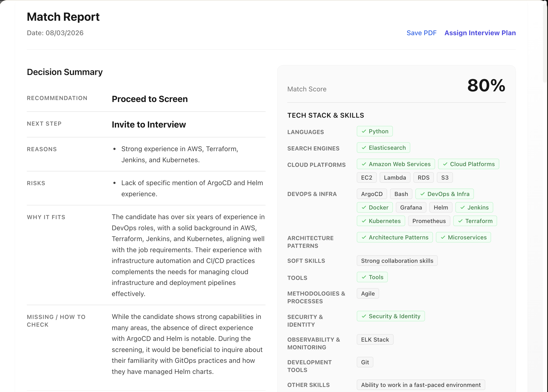Select the Agile methodology chip

coord(368,293)
